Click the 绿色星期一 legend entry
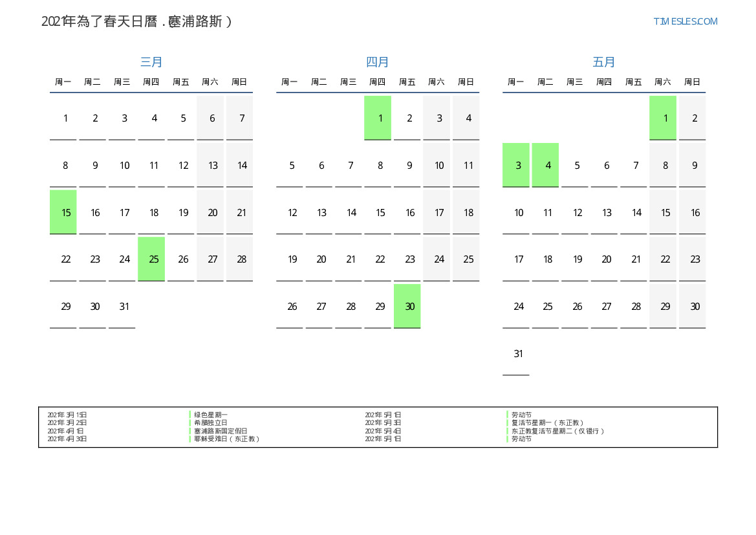756x535 pixels. (x=211, y=415)
